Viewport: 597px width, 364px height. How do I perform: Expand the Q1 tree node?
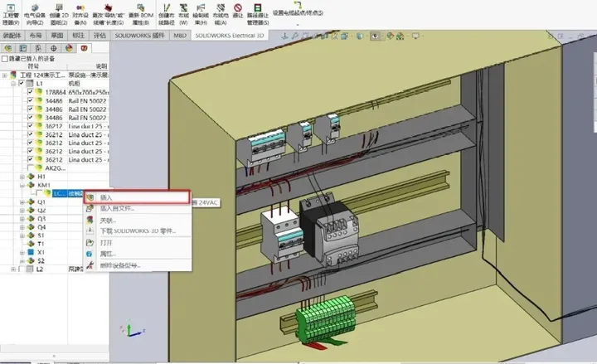[22, 201]
